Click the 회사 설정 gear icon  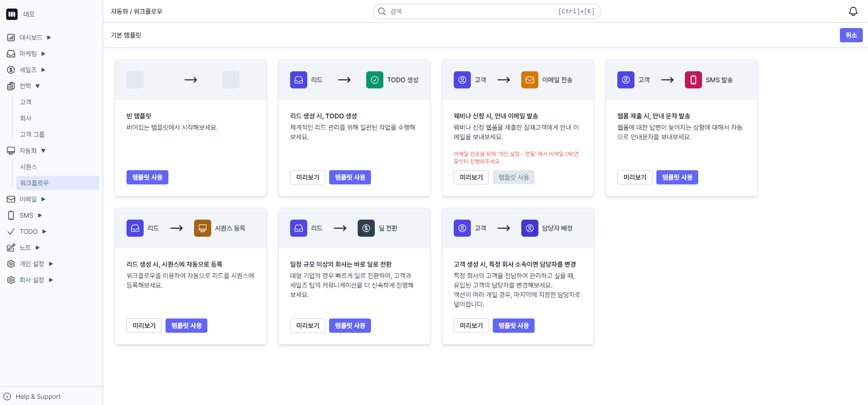click(11, 280)
